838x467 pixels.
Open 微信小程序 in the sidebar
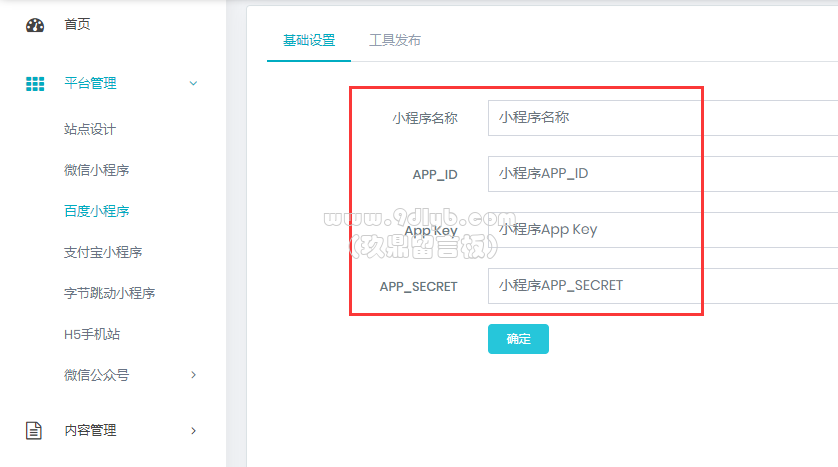tap(97, 170)
